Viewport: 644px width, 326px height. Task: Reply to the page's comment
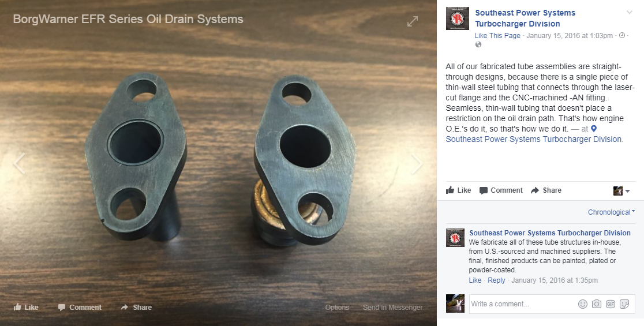click(x=496, y=280)
